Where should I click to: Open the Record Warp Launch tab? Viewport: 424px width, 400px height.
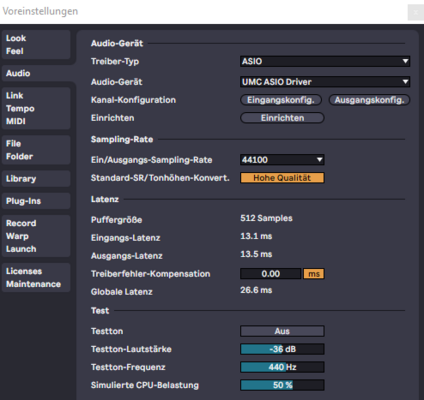(x=36, y=236)
